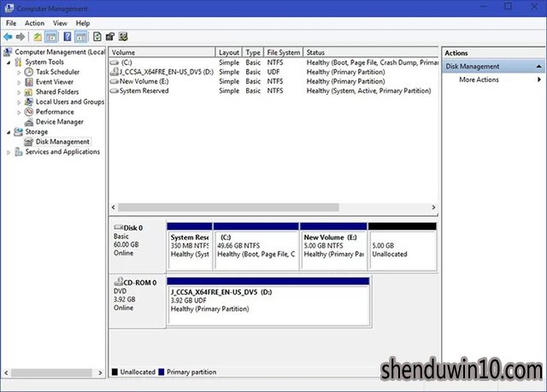Image resolution: width=547 pixels, height=392 pixels.
Task: Click the Up one level folder icon
Action: point(38,37)
